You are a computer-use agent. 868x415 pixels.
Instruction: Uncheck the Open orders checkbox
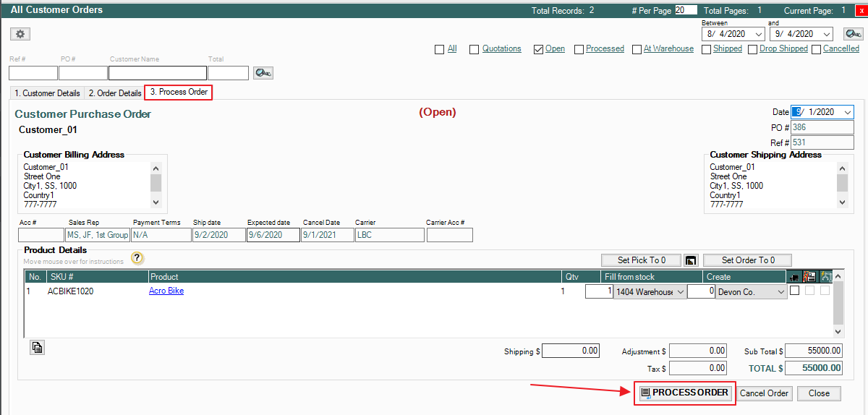(x=538, y=49)
